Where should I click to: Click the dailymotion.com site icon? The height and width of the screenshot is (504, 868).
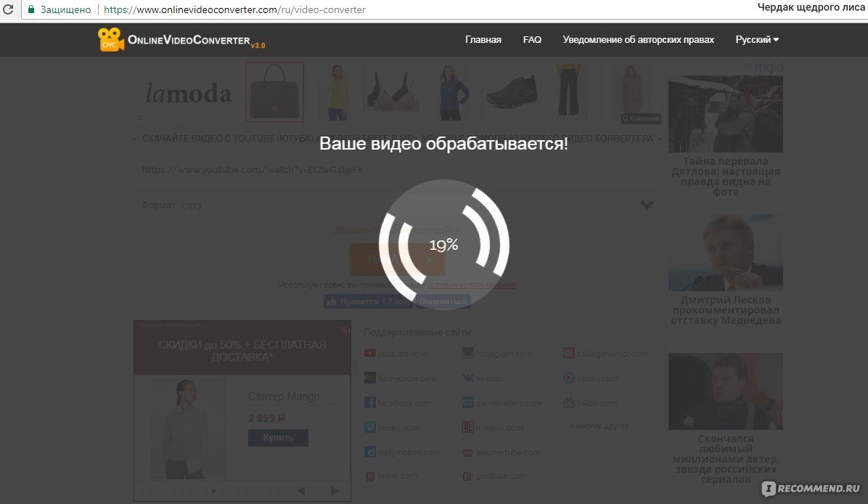tap(370, 452)
